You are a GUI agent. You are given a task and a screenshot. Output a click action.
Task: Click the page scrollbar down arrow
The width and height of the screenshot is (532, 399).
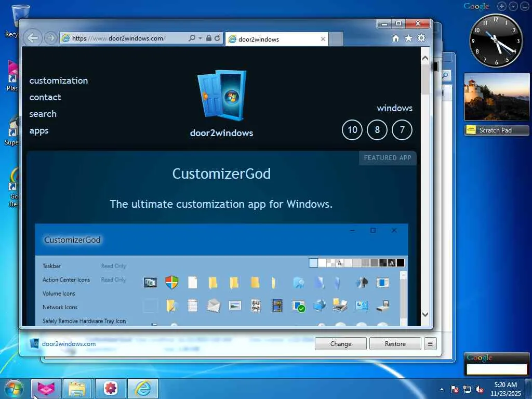point(425,314)
